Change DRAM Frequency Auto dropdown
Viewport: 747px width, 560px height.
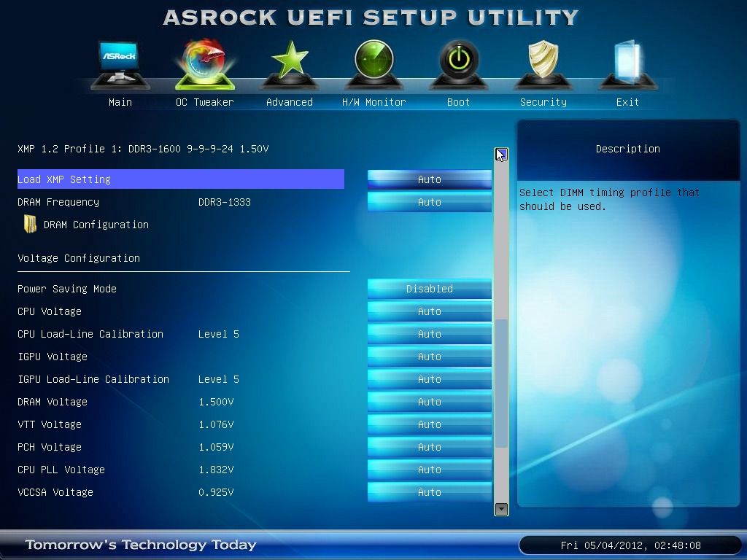[x=429, y=202]
